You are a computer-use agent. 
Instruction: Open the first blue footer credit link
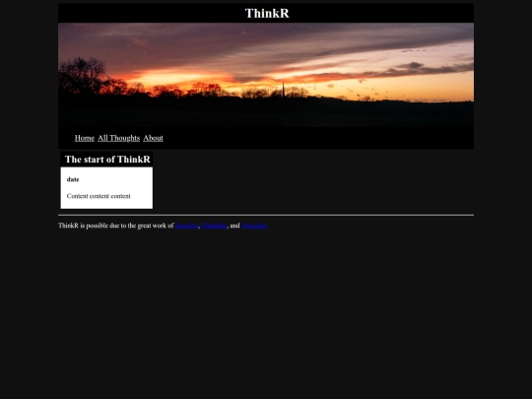coord(186,226)
